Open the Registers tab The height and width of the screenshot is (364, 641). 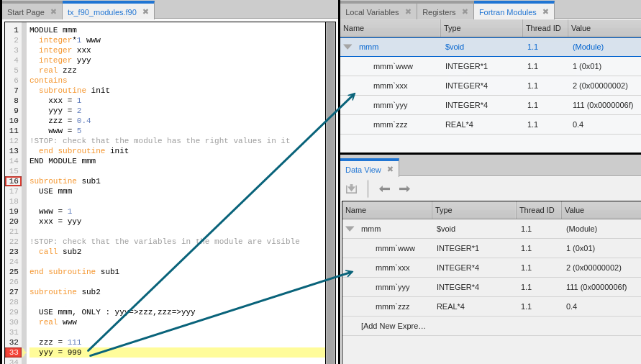point(438,12)
